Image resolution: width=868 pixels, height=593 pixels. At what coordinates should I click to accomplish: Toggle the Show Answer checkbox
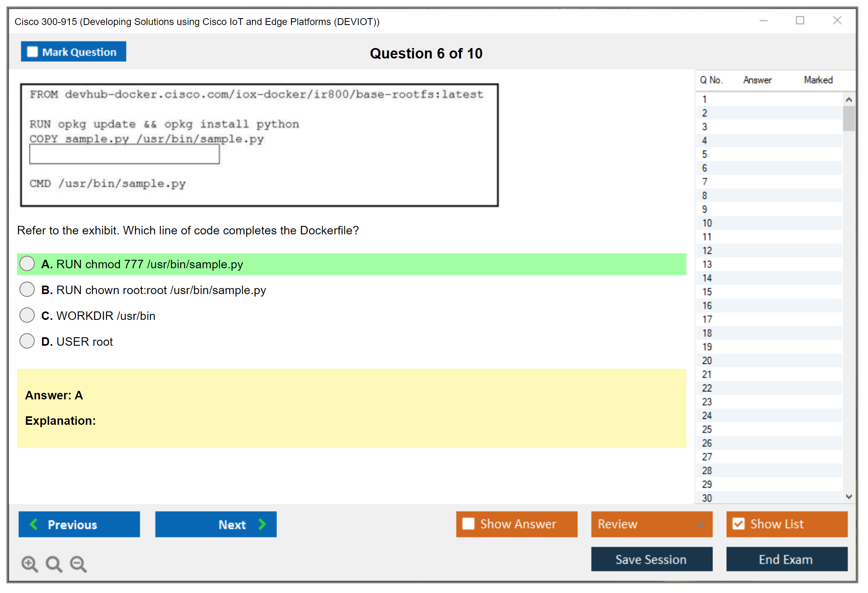[x=468, y=524]
